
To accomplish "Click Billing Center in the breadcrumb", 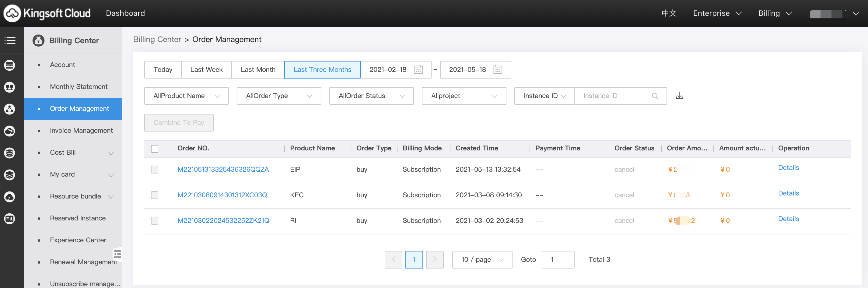I will point(157,40).
